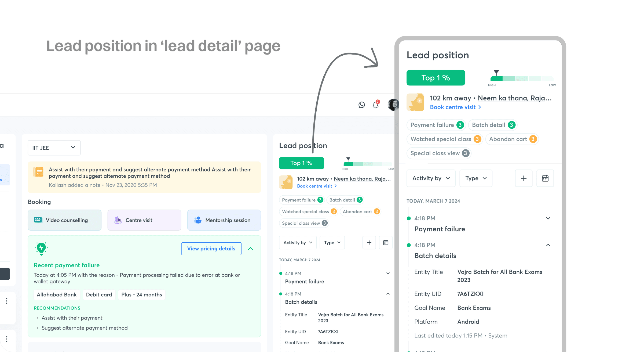The image size is (644, 352).
Task: Open calendar icon in enlarged panel
Action: [545, 178]
